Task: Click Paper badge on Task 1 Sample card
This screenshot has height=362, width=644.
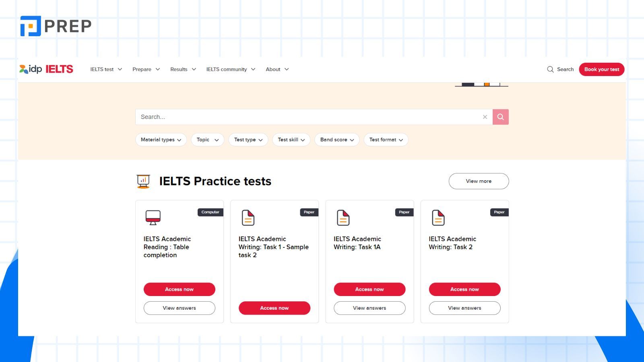Action: click(309, 212)
